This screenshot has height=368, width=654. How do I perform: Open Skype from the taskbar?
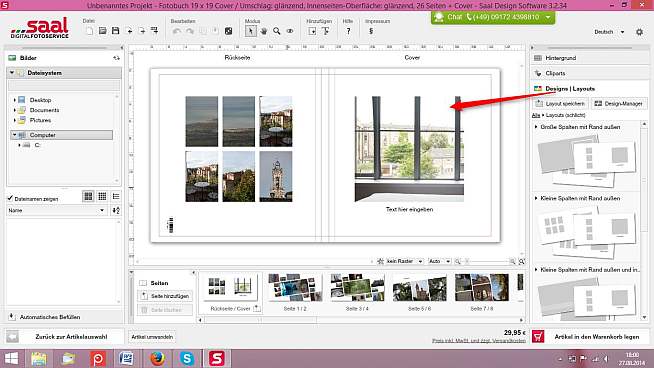pyautogui.click(x=187, y=358)
